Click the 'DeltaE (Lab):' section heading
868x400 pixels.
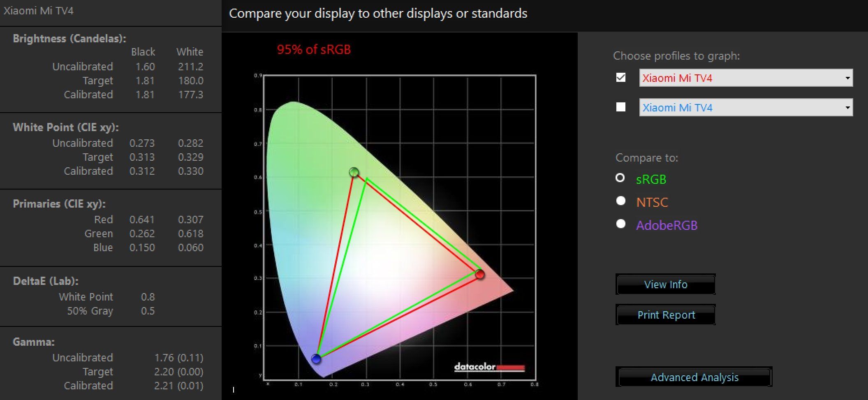46,281
